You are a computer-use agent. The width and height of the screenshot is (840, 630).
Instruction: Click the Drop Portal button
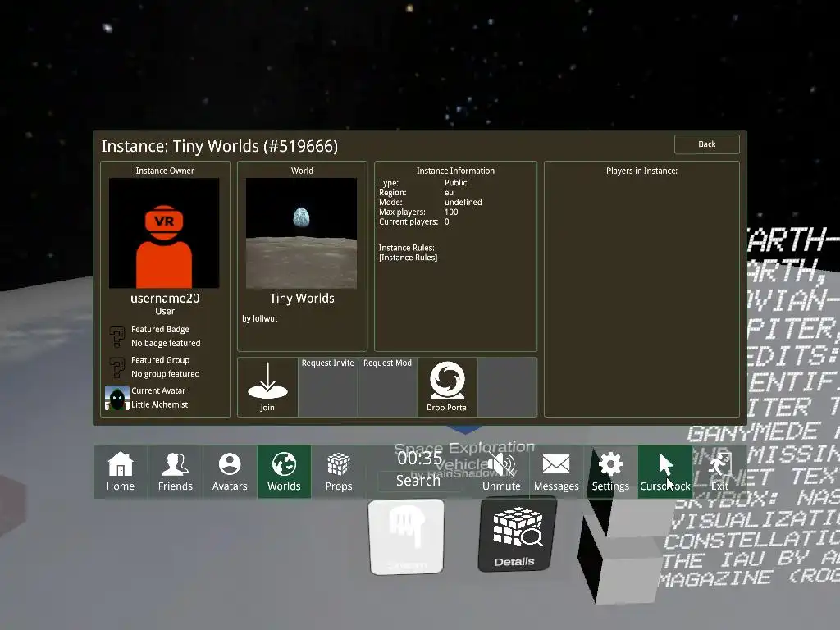point(447,387)
